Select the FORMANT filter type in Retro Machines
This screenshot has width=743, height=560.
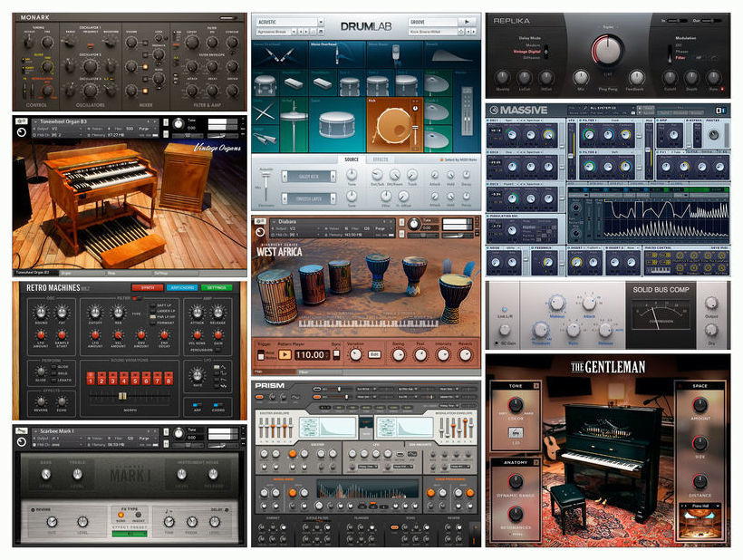coord(152,323)
